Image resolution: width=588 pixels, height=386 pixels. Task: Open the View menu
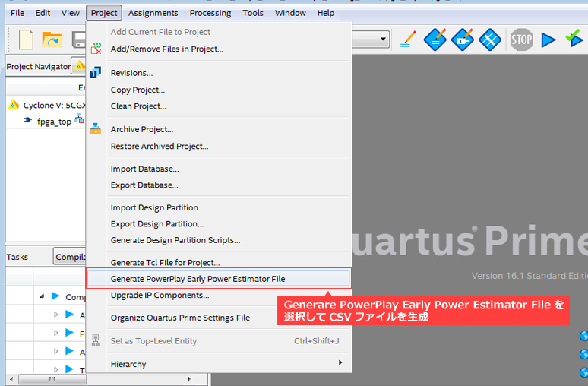(70, 13)
